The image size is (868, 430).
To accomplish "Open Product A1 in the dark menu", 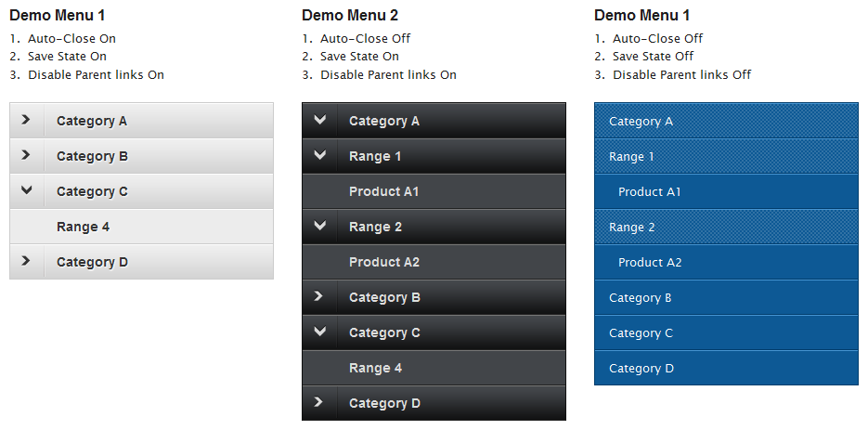I will click(x=383, y=191).
